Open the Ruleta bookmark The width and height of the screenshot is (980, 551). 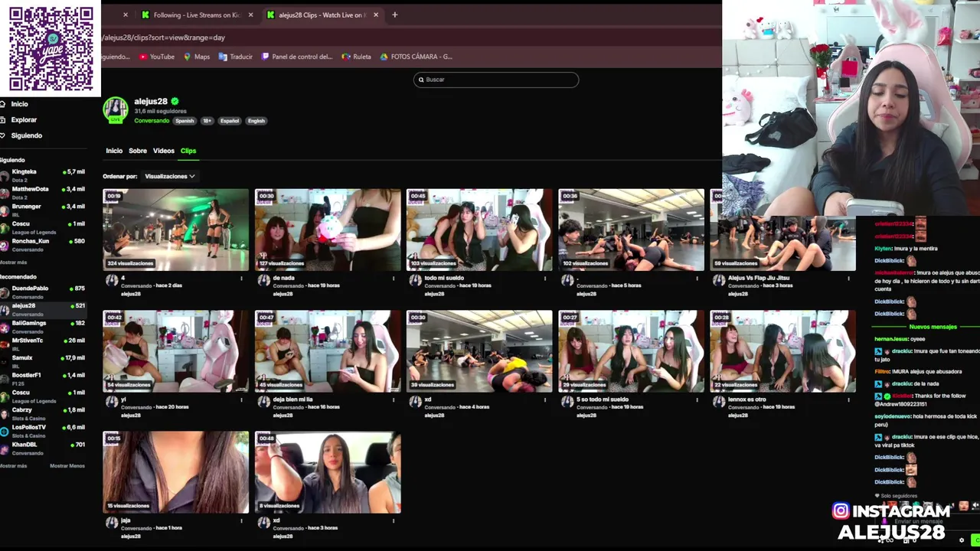(x=357, y=57)
